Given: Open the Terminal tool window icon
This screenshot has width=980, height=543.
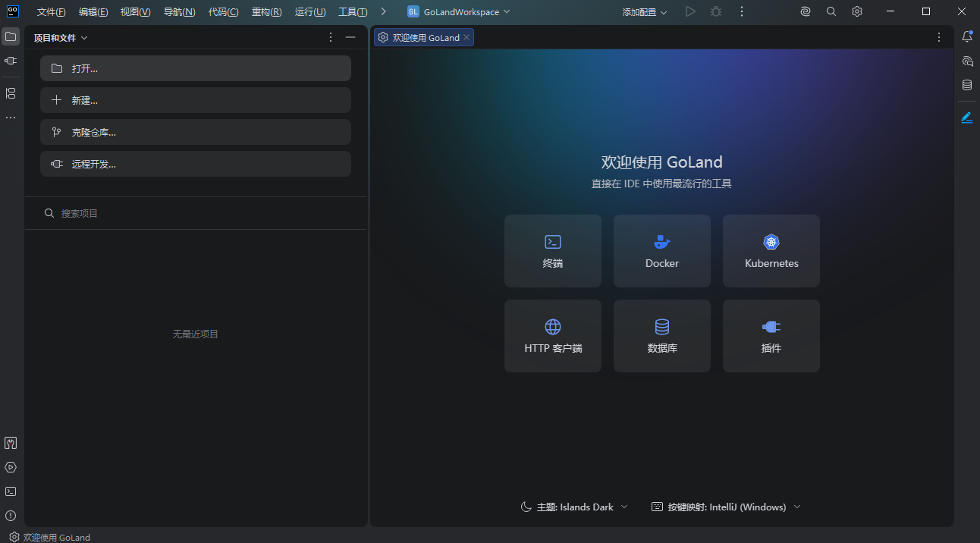Looking at the screenshot, I should (x=11, y=491).
